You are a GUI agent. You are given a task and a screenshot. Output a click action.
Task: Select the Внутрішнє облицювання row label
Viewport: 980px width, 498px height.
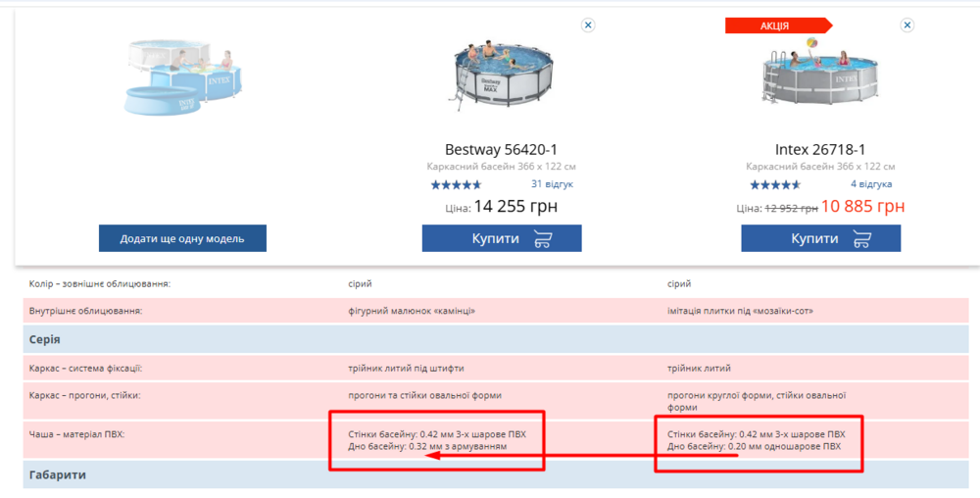tap(86, 311)
